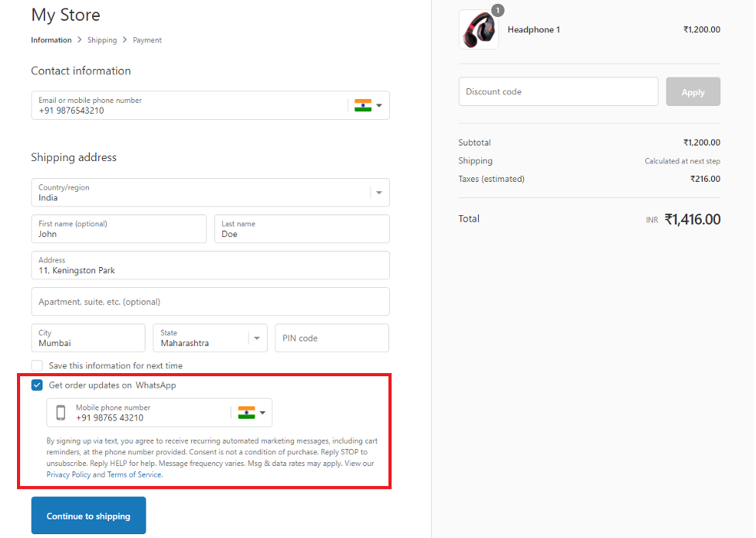Screen dimensions: 756x538
Task: Click the Calculated at next step text
Action: coord(682,161)
